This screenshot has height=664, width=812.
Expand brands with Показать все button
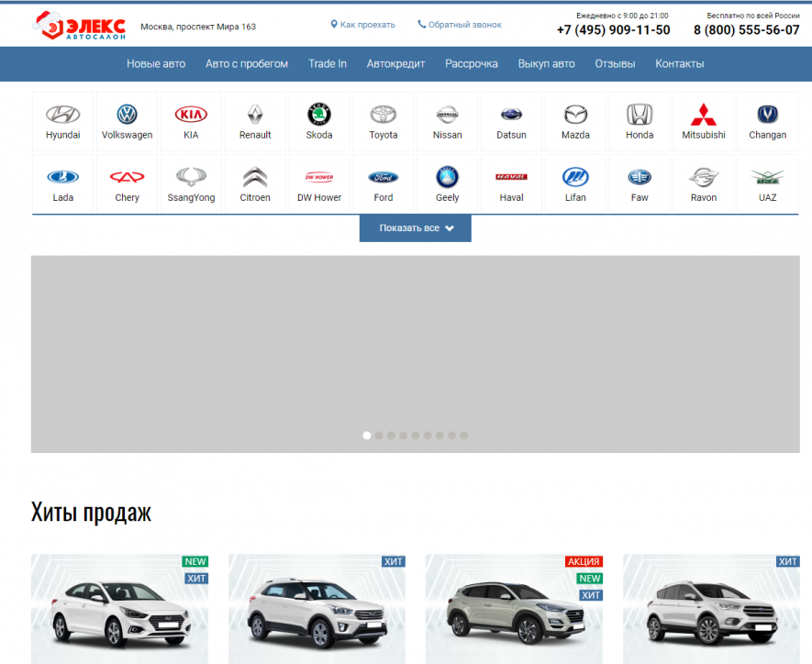tap(416, 228)
